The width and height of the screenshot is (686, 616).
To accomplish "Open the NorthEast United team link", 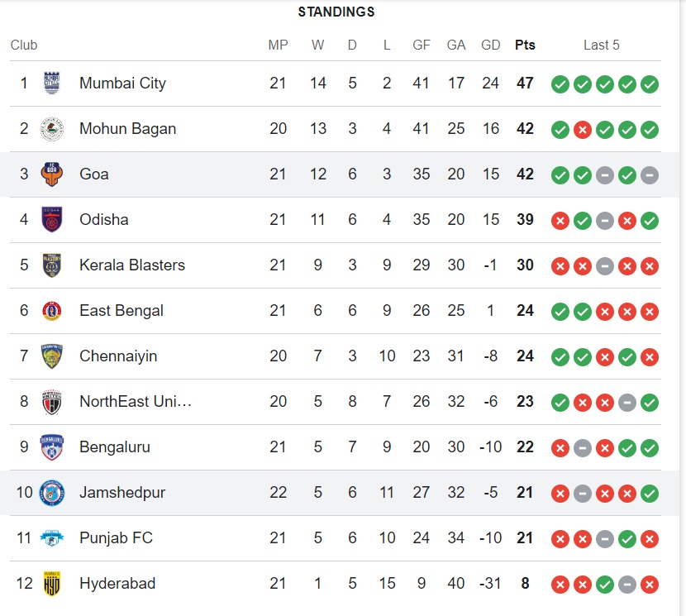I will tap(136, 402).
